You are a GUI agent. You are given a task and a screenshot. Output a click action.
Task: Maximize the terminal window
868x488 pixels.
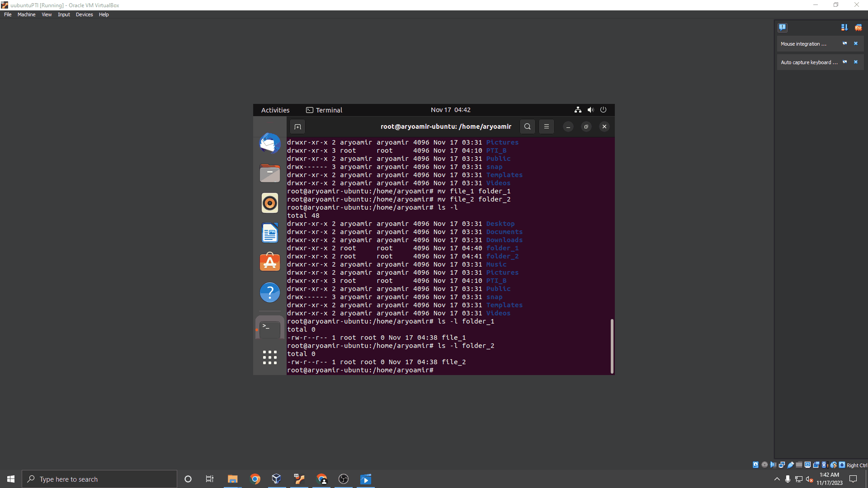586,127
